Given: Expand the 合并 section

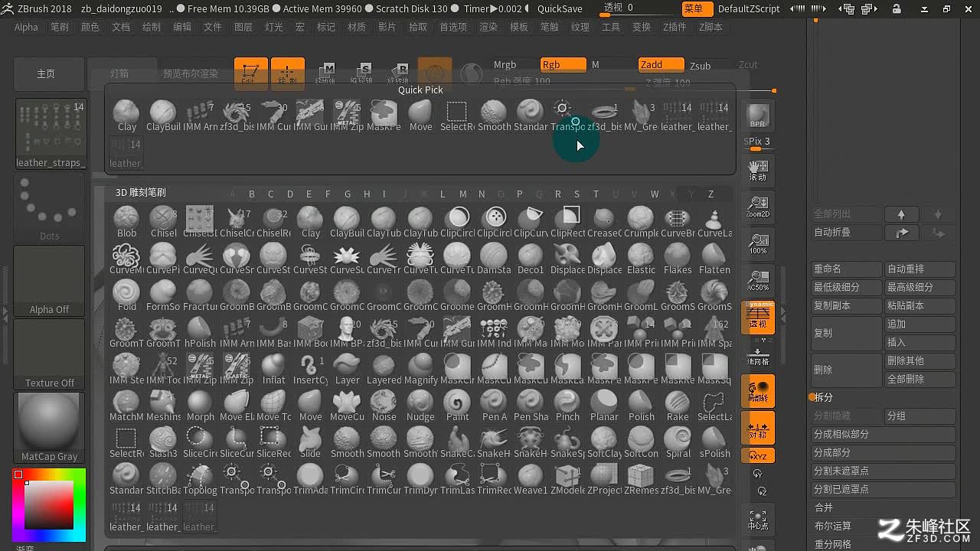Looking at the screenshot, I should pyautogui.click(x=823, y=507).
